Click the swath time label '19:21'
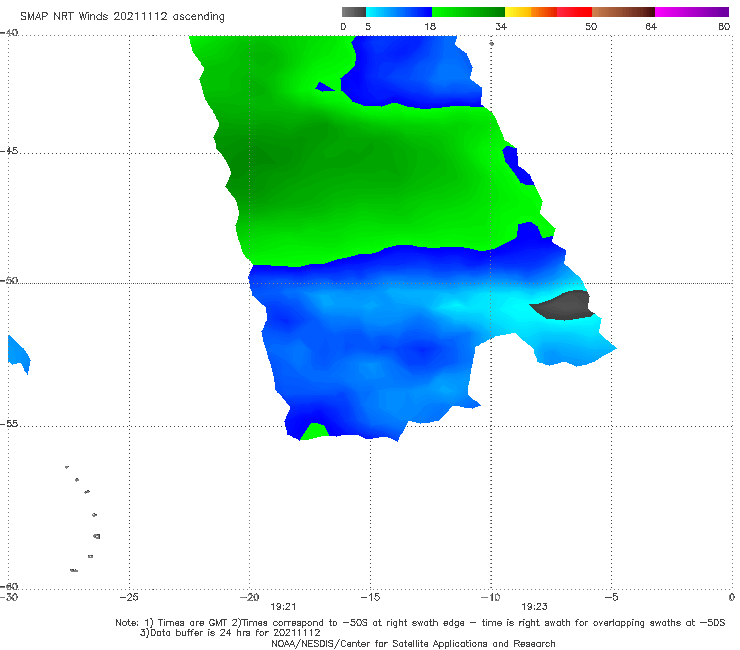The height and width of the screenshot is (650, 740). [x=283, y=607]
